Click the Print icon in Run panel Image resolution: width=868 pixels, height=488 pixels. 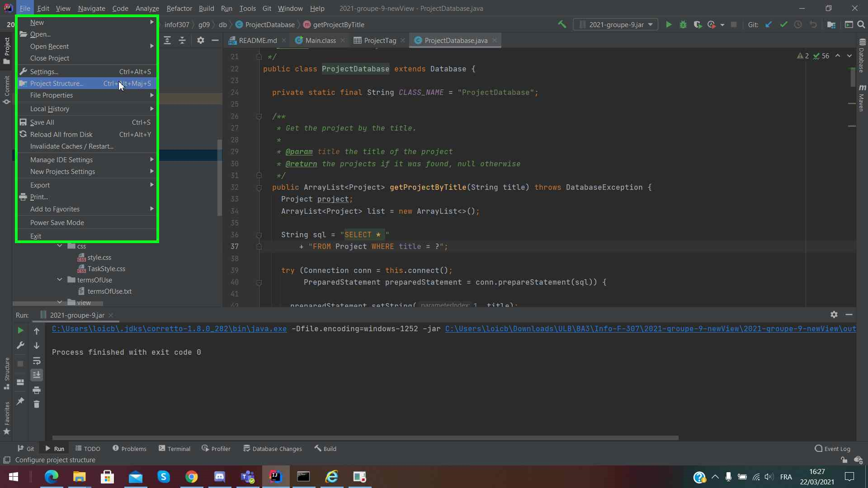point(37,390)
